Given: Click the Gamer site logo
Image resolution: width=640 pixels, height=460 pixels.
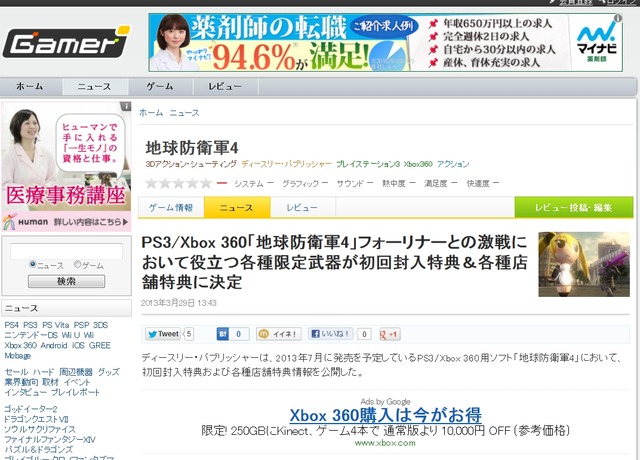Looking at the screenshot, I should [66, 42].
